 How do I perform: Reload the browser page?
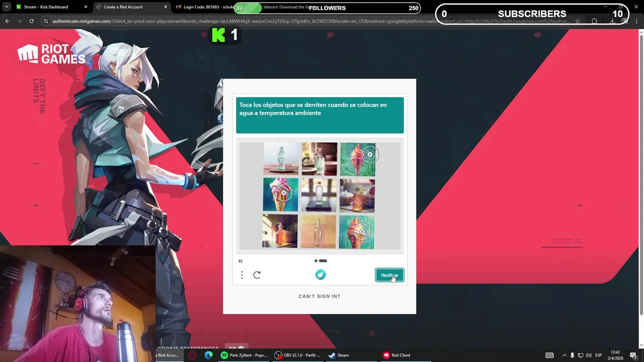pos(31,21)
